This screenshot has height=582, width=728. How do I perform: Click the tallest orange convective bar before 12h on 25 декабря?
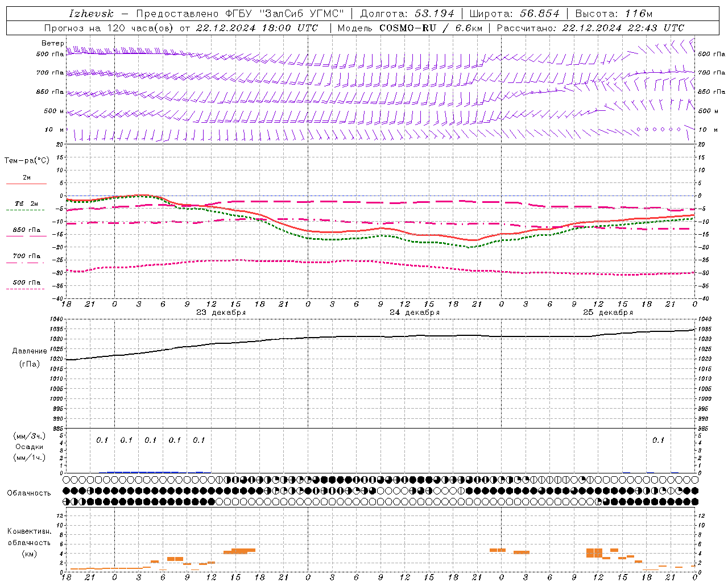[x=594, y=552]
